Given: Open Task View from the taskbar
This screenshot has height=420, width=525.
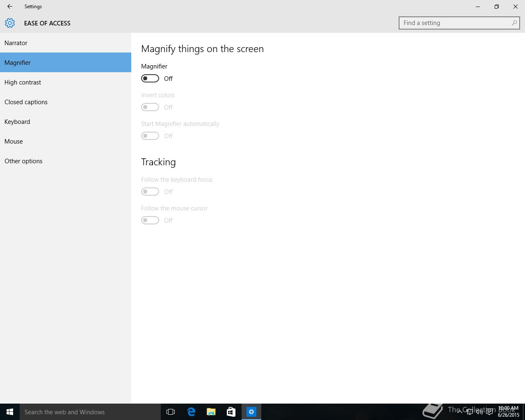Looking at the screenshot, I should (171, 412).
